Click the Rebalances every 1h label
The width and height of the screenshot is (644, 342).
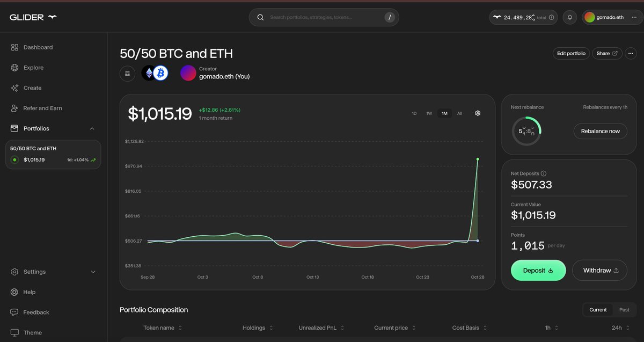point(605,107)
